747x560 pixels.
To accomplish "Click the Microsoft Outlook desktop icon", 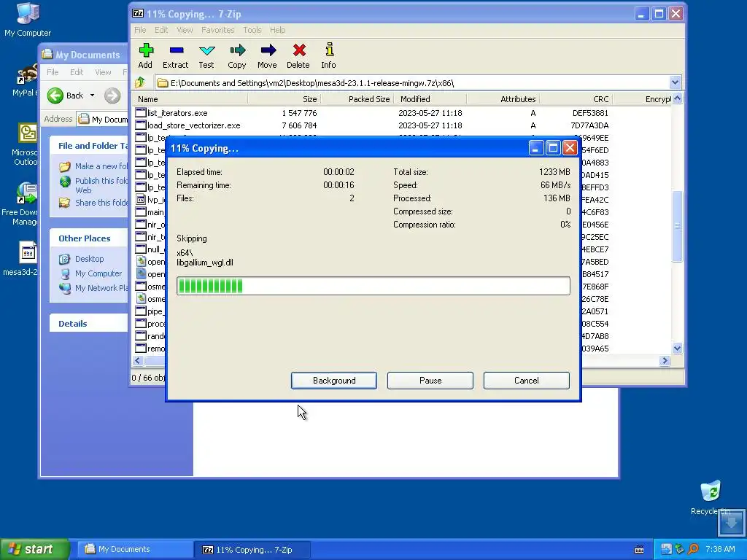I will click(25, 144).
